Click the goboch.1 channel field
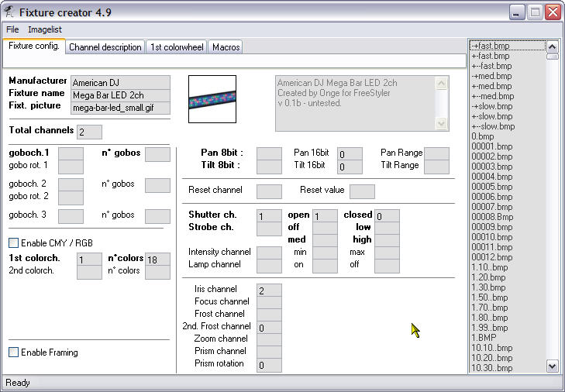565x392 pixels. tap(71, 154)
